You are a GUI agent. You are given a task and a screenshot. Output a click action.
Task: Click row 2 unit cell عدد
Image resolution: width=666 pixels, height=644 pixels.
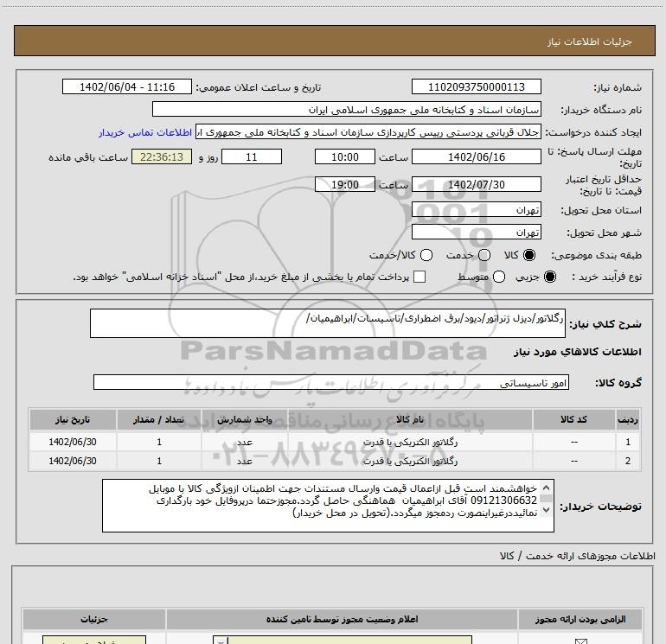click(x=245, y=461)
